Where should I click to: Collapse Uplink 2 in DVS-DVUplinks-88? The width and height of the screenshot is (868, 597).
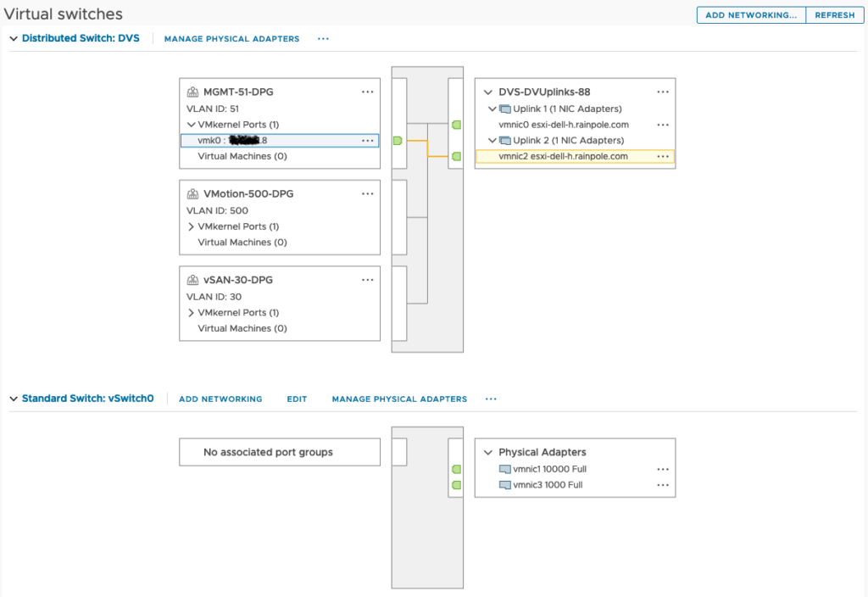coord(491,140)
